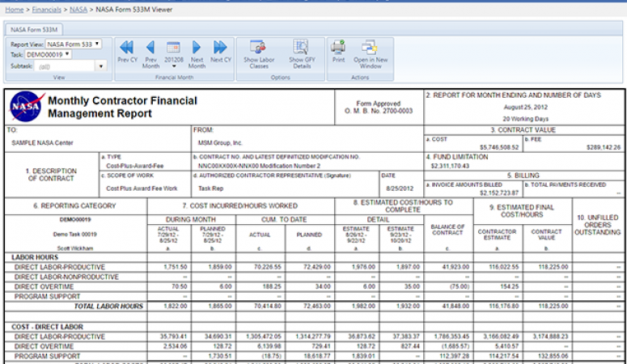Screen dimensions: 627x364
Task: Click the value 70,226.55
Action: tap(268, 267)
